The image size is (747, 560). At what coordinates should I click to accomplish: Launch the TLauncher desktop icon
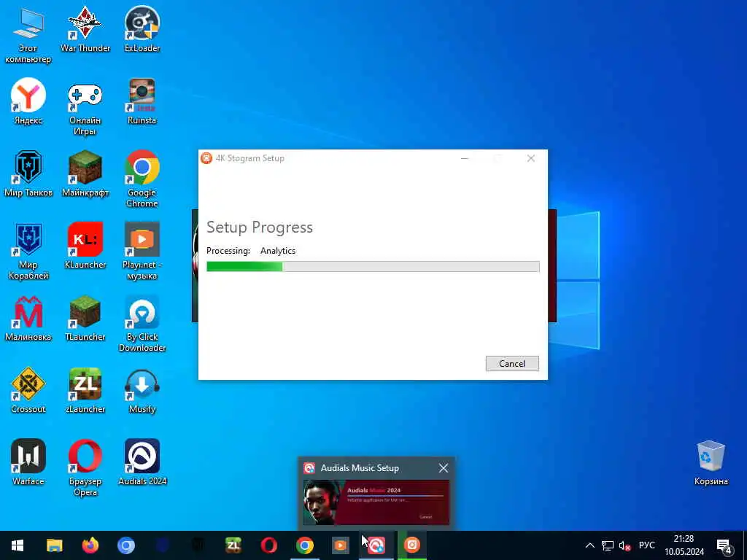[85, 319]
